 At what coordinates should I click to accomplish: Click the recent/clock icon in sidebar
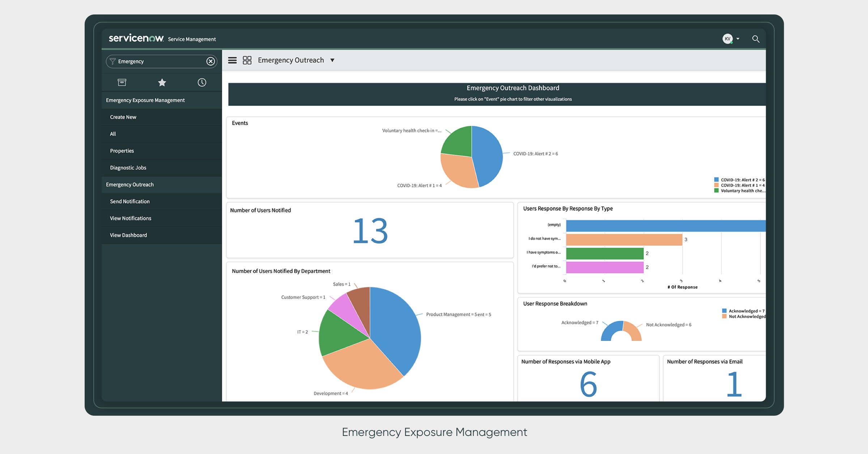201,81
